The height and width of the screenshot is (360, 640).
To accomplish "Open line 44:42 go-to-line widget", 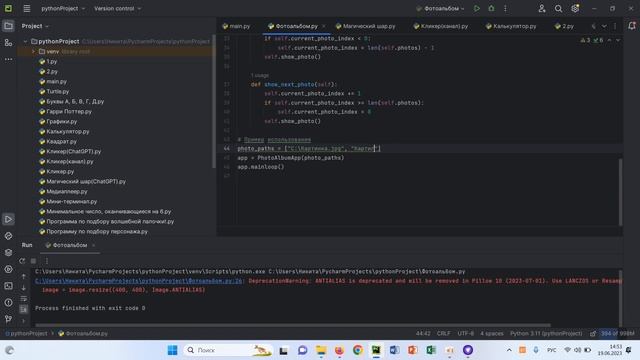I will [x=423, y=333].
